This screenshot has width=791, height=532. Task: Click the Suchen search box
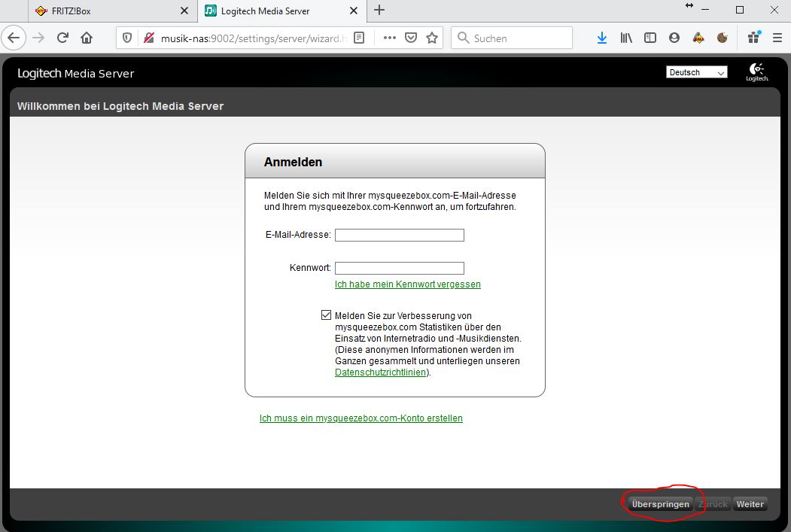(x=512, y=38)
